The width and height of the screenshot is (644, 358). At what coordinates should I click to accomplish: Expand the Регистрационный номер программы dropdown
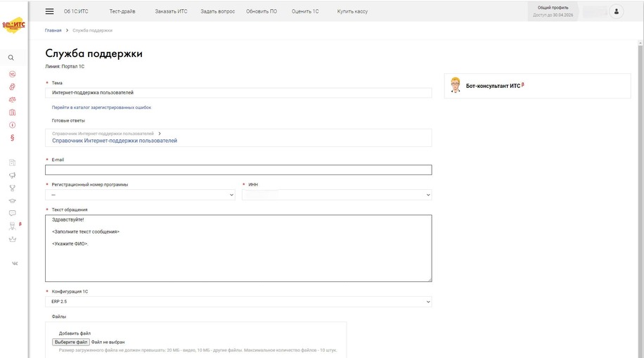140,195
